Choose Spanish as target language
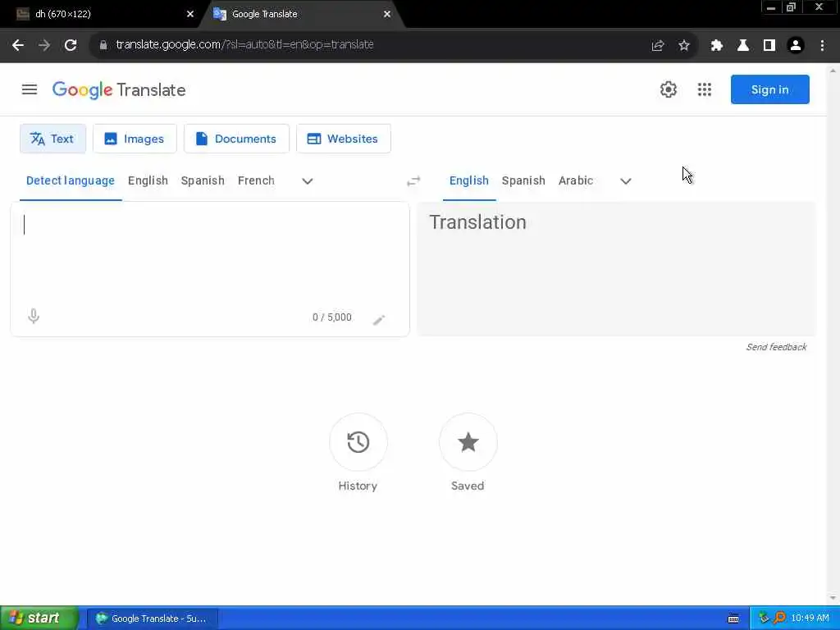 tap(523, 180)
